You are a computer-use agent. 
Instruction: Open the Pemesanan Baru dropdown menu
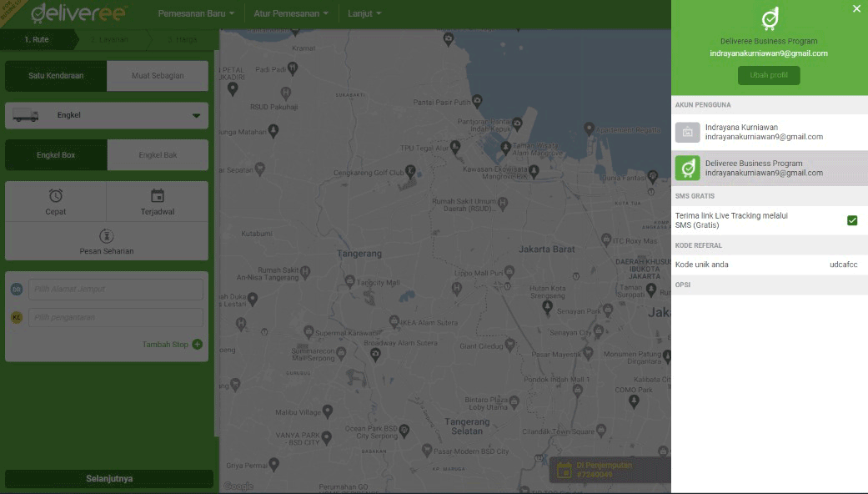pyautogui.click(x=196, y=13)
